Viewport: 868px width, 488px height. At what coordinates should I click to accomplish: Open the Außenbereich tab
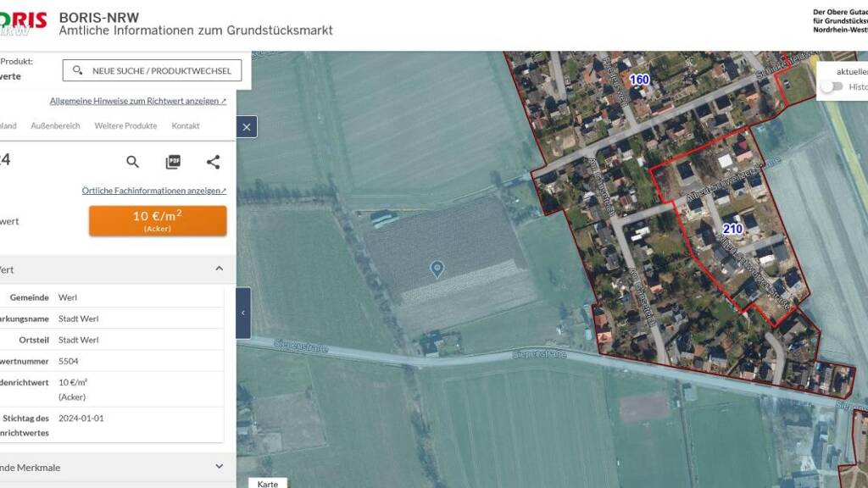click(55, 125)
